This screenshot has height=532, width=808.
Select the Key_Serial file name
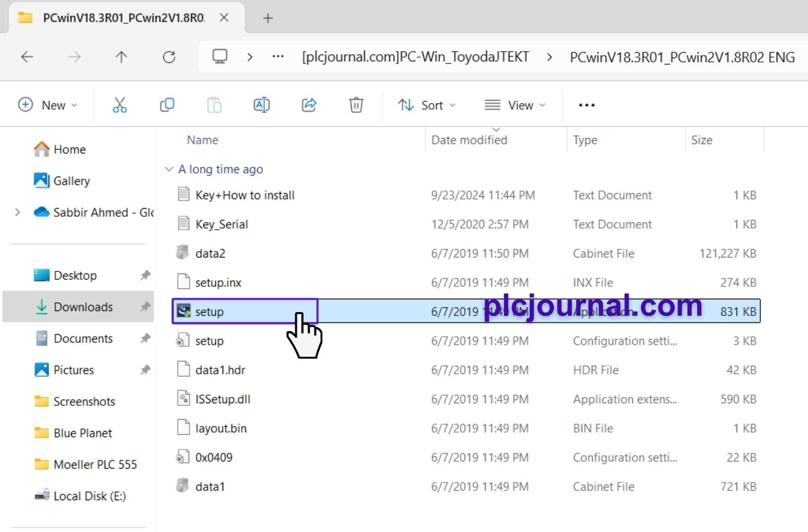pyautogui.click(x=222, y=224)
